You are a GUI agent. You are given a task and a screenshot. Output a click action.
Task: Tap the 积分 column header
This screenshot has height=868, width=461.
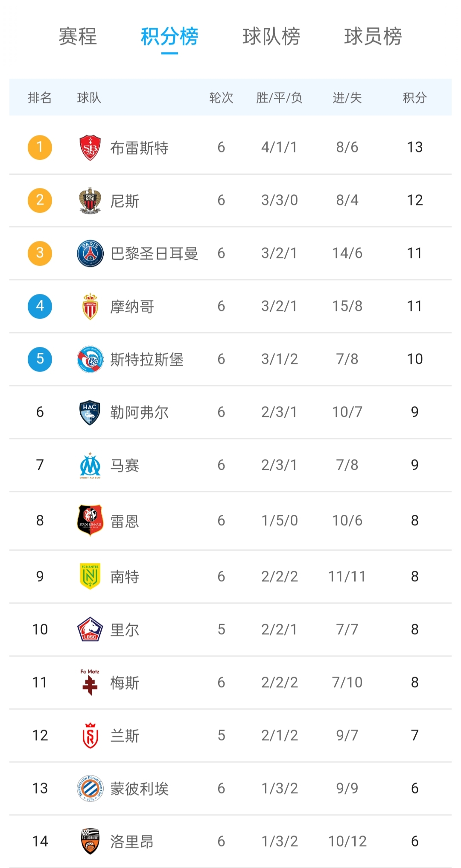pyautogui.click(x=414, y=98)
